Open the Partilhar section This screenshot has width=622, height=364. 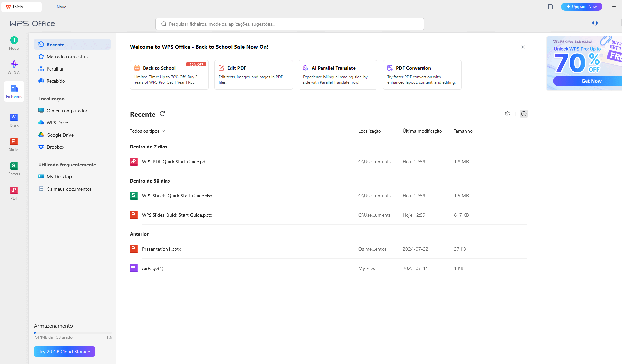tap(72, 69)
